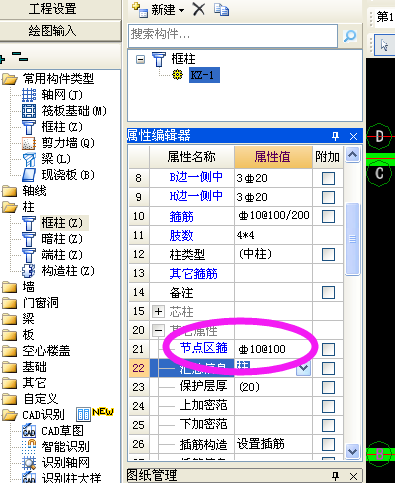Open 基础 folder
The width and height of the screenshot is (395, 483).
(9, 367)
